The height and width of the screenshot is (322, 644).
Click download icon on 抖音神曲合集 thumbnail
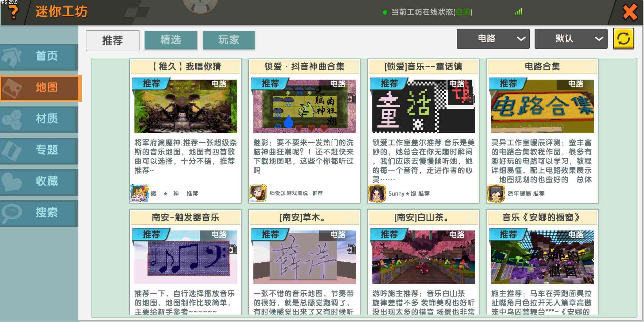352,98
